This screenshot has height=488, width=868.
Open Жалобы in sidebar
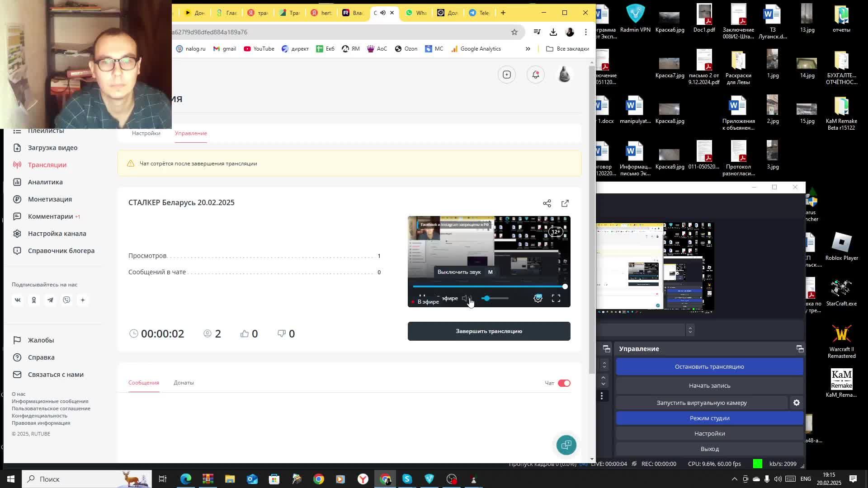coord(41,340)
